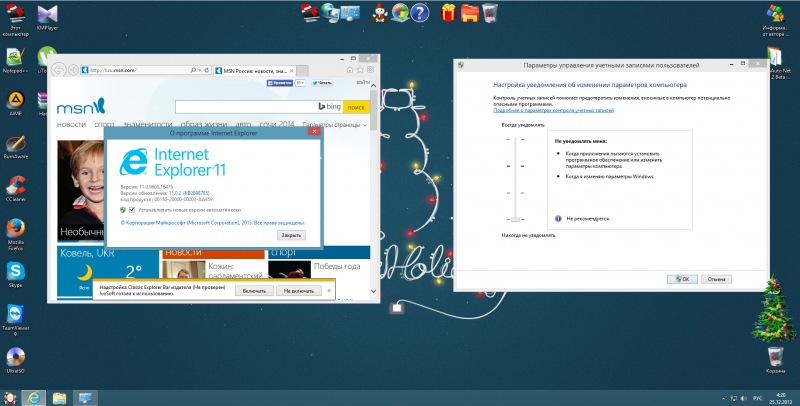Open the red gift box dock icon
This screenshot has width=800, height=406.
click(448, 13)
